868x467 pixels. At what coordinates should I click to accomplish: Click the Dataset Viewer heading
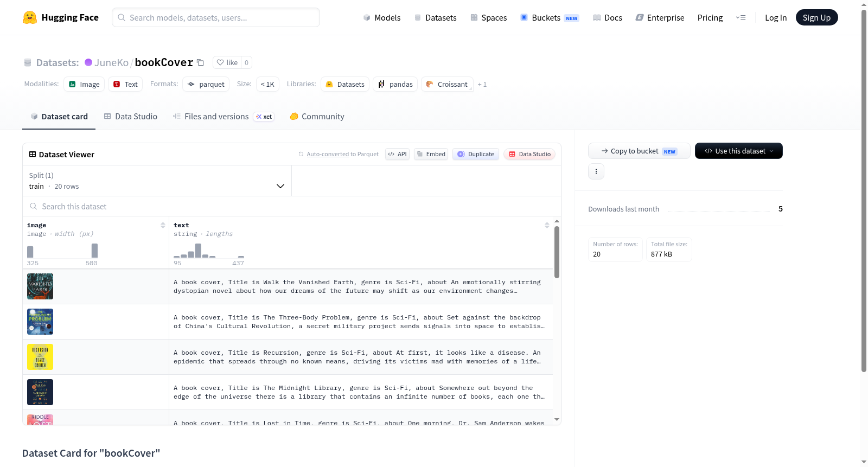coord(67,155)
